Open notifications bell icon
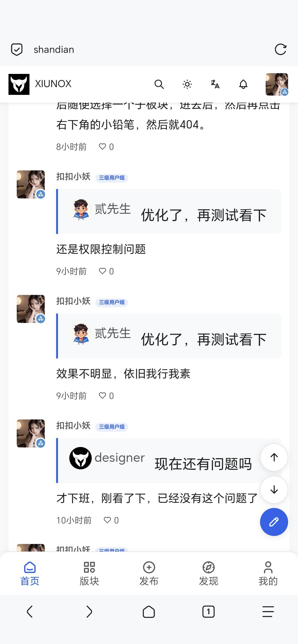The image size is (298, 644). (x=243, y=84)
